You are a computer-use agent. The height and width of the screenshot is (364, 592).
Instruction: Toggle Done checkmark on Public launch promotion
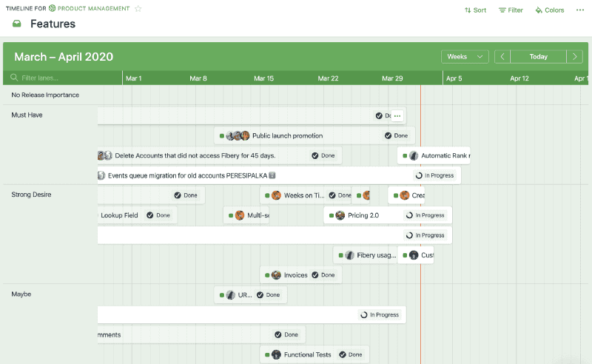388,136
